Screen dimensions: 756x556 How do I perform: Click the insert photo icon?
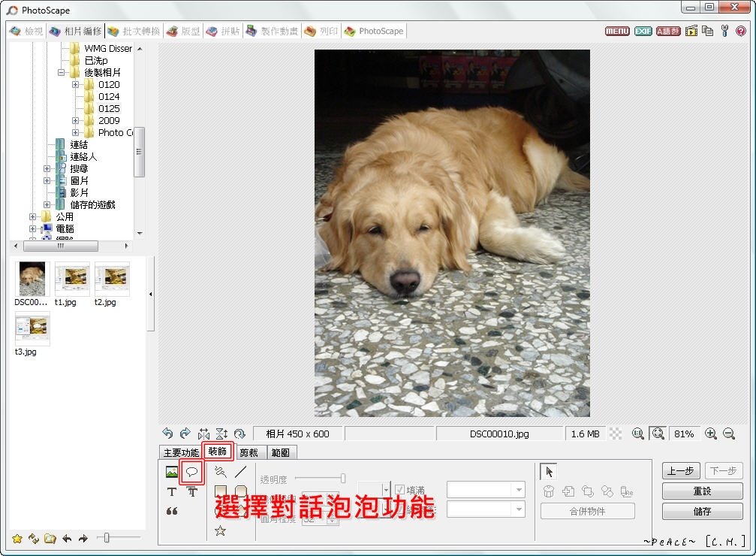pyautogui.click(x=172, y=472)
